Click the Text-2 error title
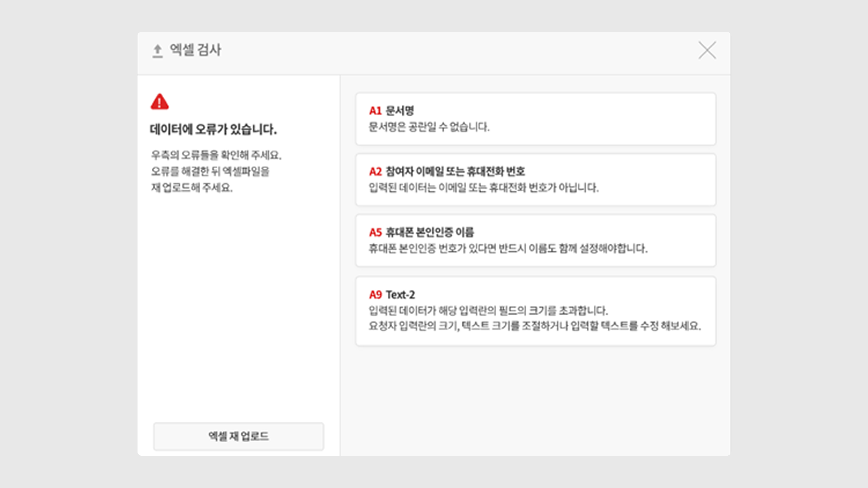Image resolution: width=868 pixels, height=488 pixels. tap(400, 295)
